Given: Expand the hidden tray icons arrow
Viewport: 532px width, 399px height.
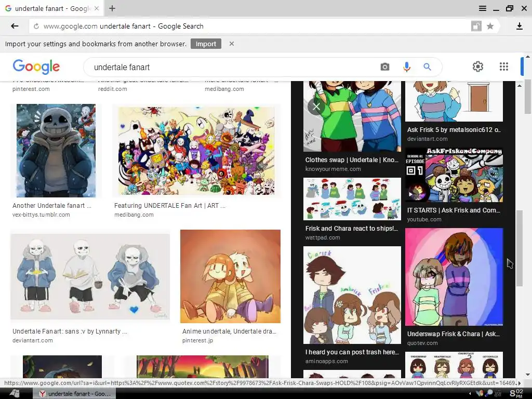Looking at the screenshot, I should [470, 394].
